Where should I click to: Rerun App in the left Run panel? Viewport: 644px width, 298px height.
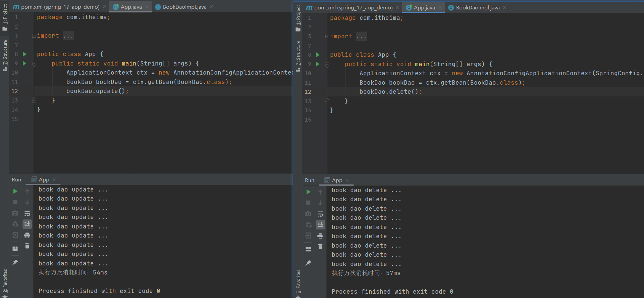pos(15,191)
